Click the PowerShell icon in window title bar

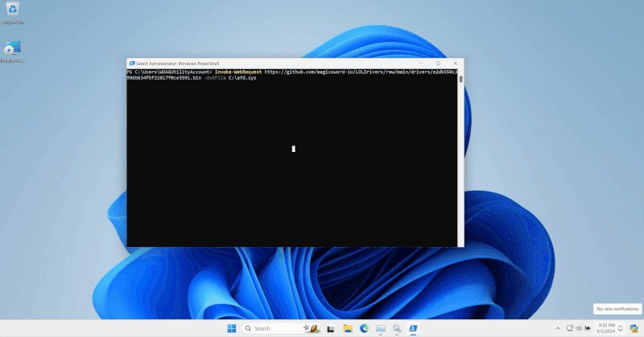132,64
